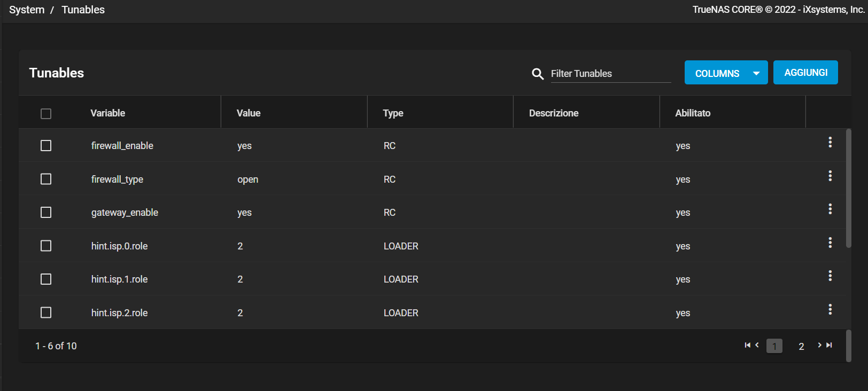Viewport: 868px width, 391px height.
Task: Go to next page arrow
Action: pyautogui.click(x=819, y=345)
